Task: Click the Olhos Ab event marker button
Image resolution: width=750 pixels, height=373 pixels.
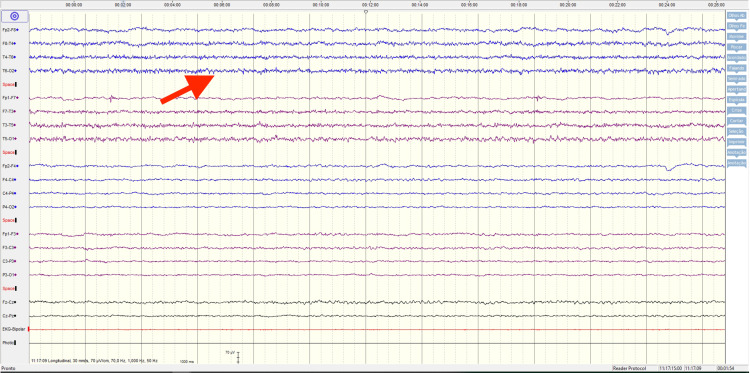Action: pyautogui.click(x=736, y=16)
